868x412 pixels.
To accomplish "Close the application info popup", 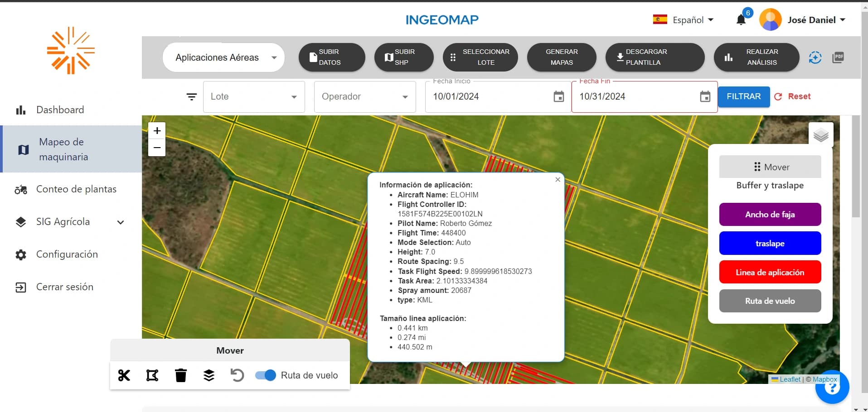I will pos(558,180).
